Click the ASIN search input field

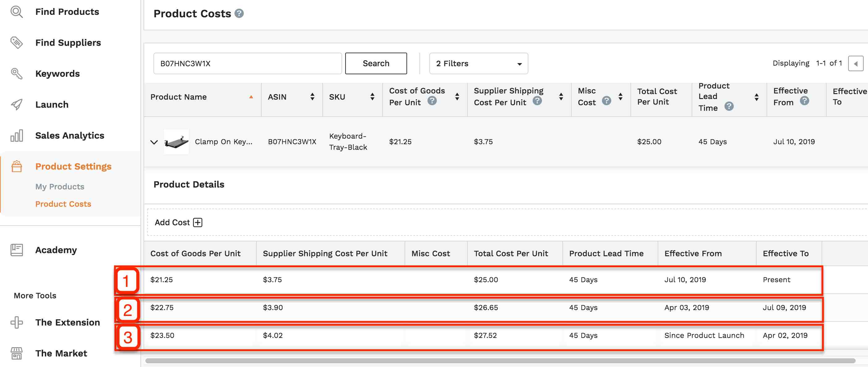[x=248, y=63]
